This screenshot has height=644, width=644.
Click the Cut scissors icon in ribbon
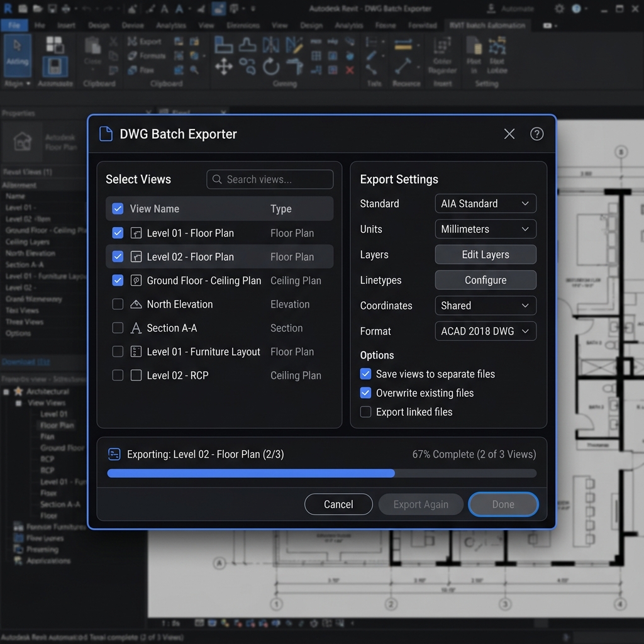[113, 42]
